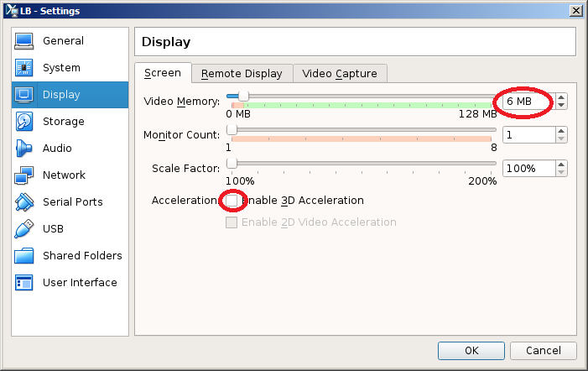Select the Serial Ports connector icon
The image size is (588, 371).
tap(24, 201)
